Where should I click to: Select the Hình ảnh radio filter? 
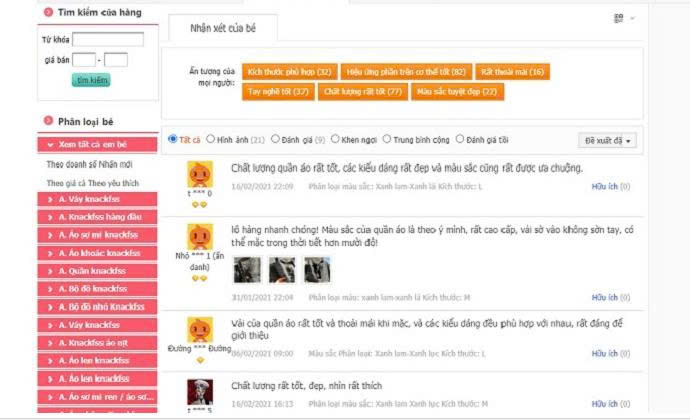click(x=210, y=140)
